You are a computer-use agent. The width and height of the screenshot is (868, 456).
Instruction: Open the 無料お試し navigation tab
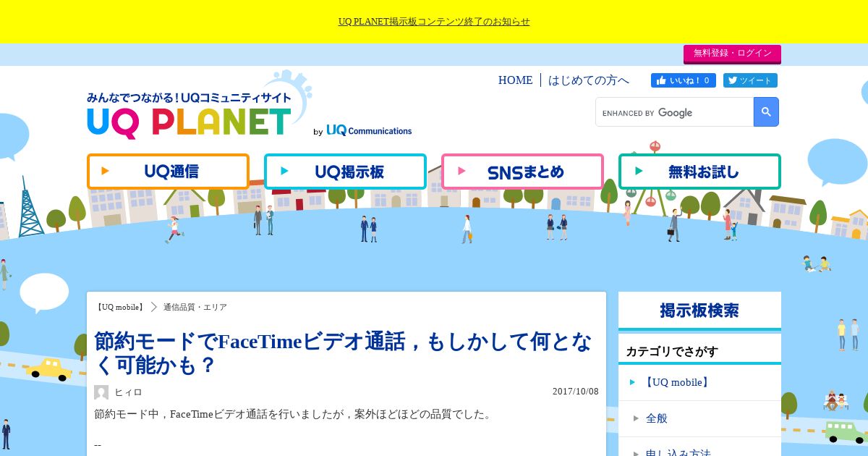coord(699,172)
